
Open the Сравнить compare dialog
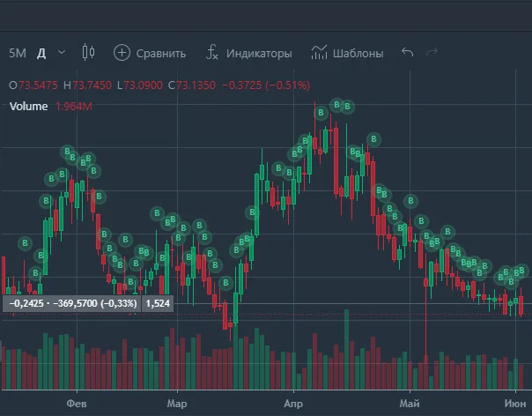[x=161, y=53]
